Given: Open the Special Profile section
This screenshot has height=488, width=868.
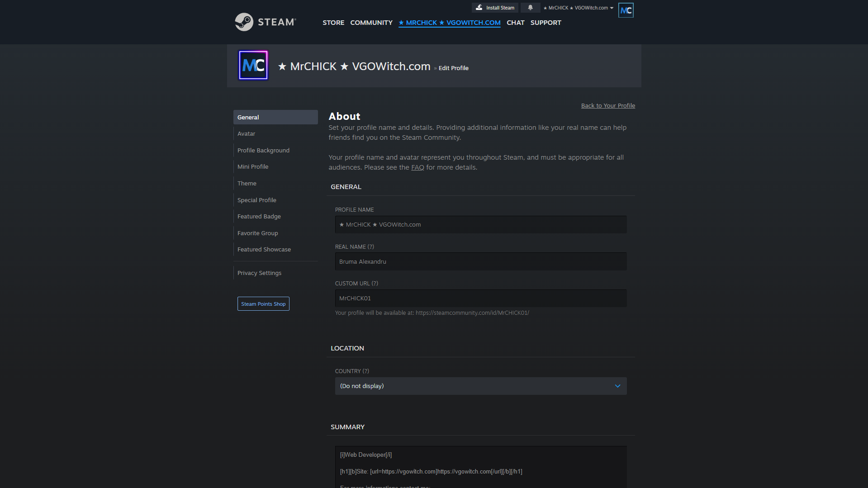Looking at the screenshot, I should coord(275,200).
